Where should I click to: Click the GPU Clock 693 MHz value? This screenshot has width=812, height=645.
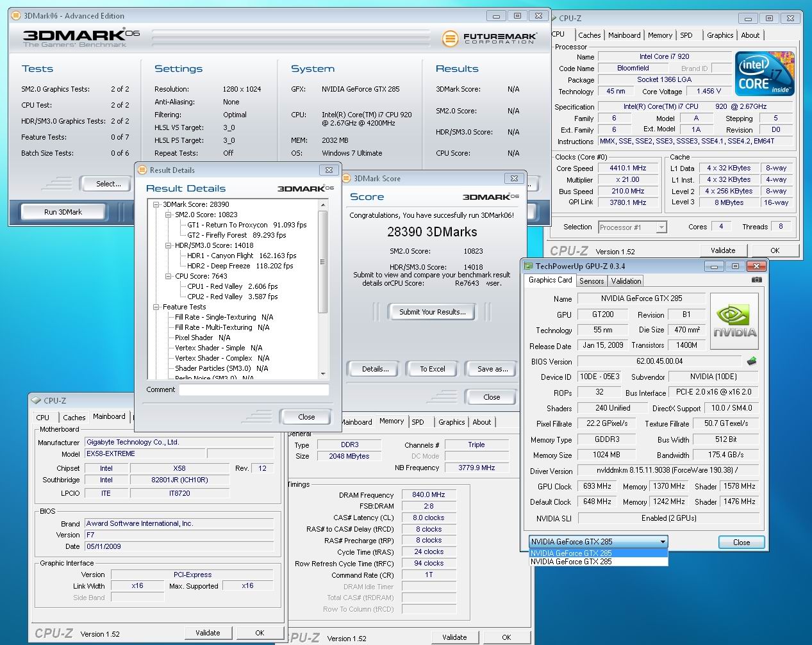pyautogui.click(x=597, y=486)
